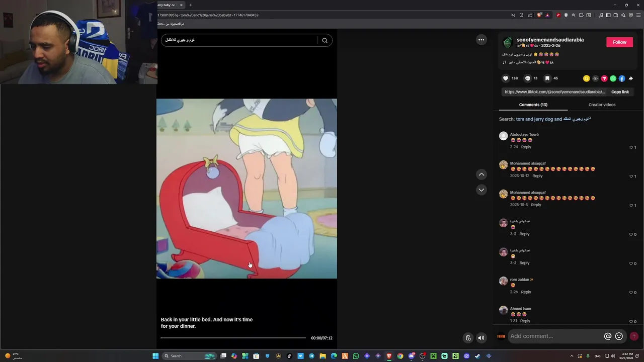This screenshot has width=644, height=362.
Task: Click the share page icon in address bar
Action: click(x=530, y=15)
